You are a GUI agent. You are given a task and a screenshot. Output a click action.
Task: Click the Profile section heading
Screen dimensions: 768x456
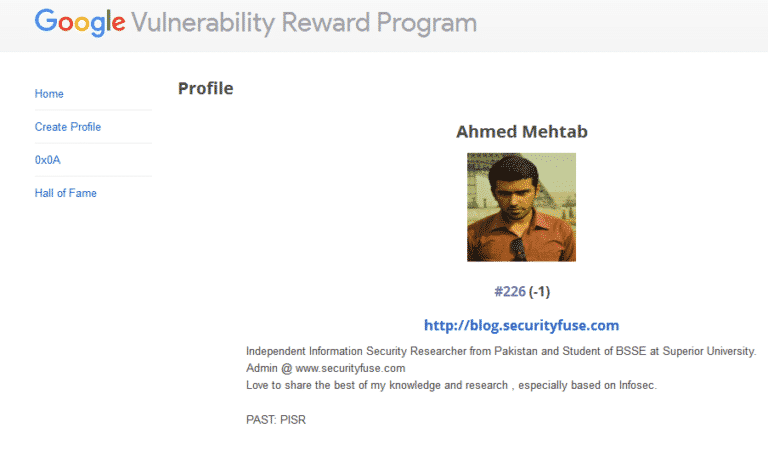[205, 89]
